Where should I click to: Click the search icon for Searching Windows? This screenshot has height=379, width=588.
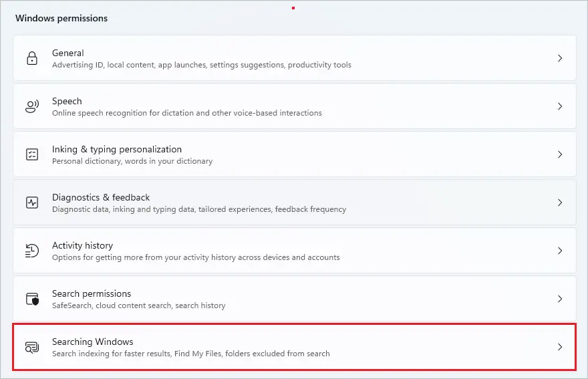click(32, 347)
